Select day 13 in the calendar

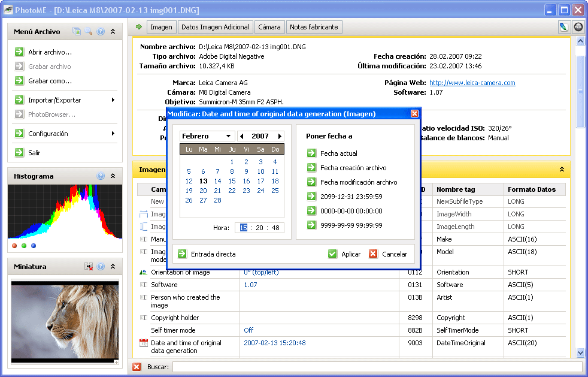pos(203,181)
